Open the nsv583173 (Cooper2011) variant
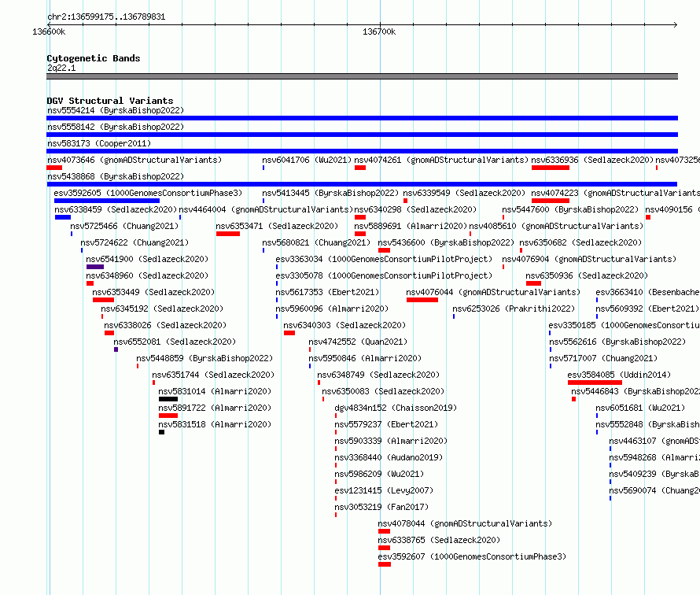This screenshot has height=595, width=700. click(99, 143)
